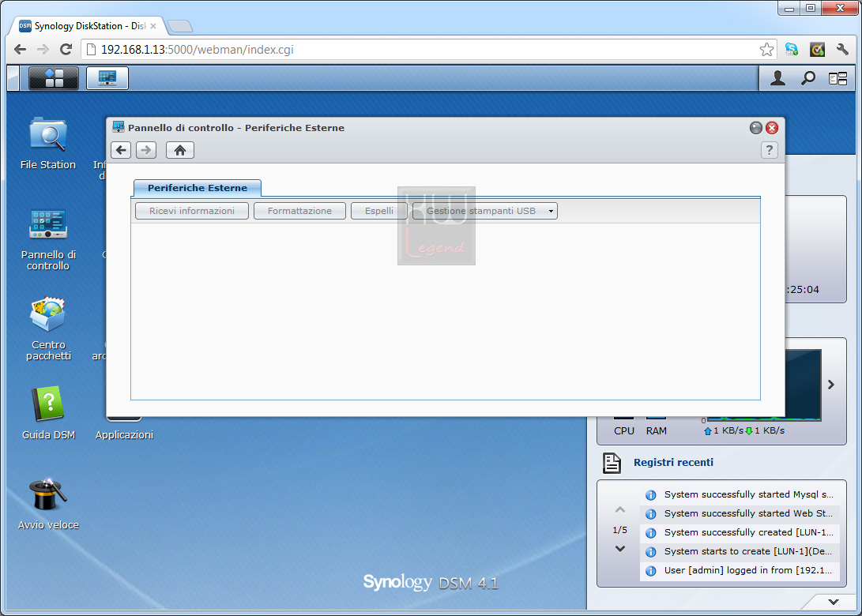The image size is (862, 616).
Task: Return to control panel home
Action: pyautogui.click(x=180, y=150)
